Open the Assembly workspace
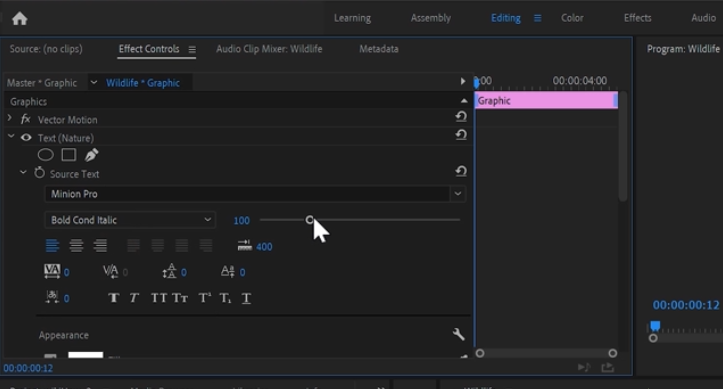The image size is (723, 389). click(x=431, y=18)
